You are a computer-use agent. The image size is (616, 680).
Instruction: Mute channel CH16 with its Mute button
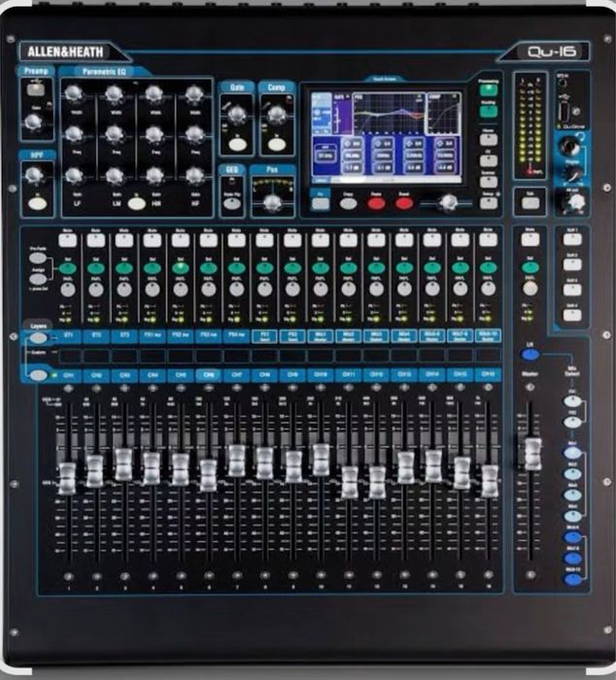[489, 240]
